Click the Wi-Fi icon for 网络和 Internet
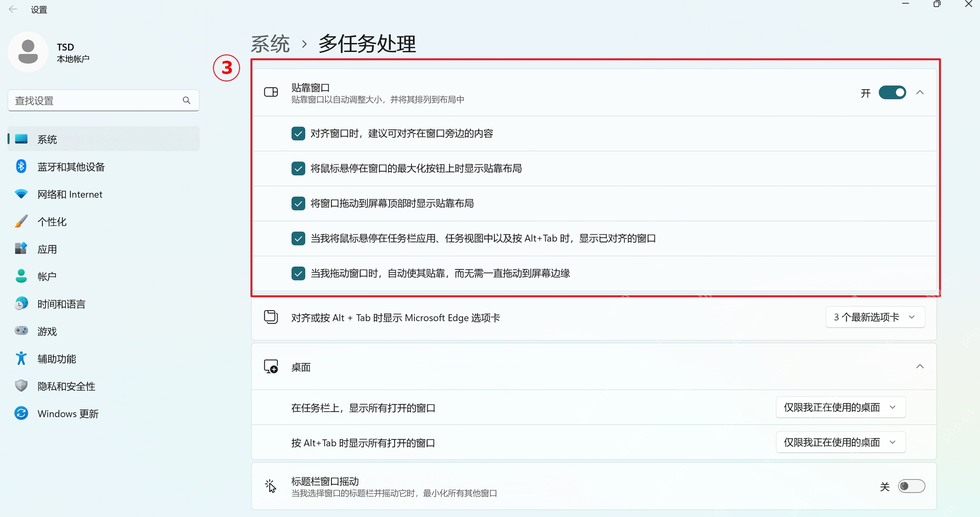980x517 pixels. point(21,194)
